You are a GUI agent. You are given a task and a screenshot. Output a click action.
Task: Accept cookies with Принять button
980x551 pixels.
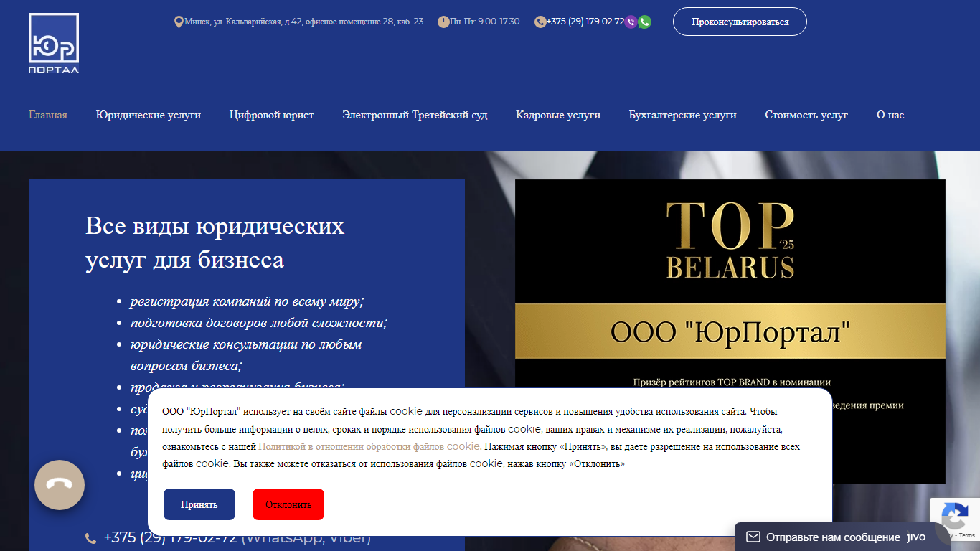[x=199, y=504]
